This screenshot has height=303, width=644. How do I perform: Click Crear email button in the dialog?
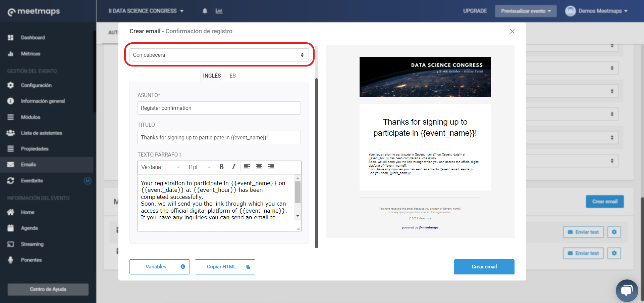click(x=484, y=267)
